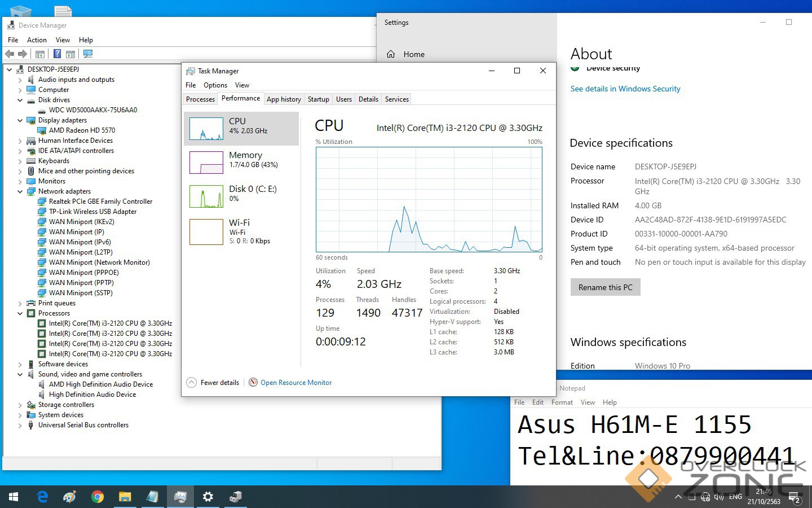Launch Google Chrome from the taskbar
The image size is (812, 508).
(98, 497)
